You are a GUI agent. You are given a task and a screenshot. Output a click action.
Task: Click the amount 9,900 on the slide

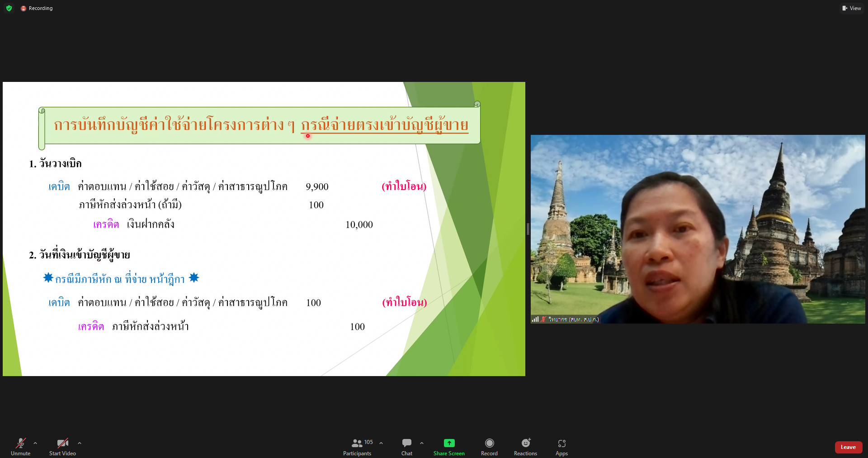point(317,187)
